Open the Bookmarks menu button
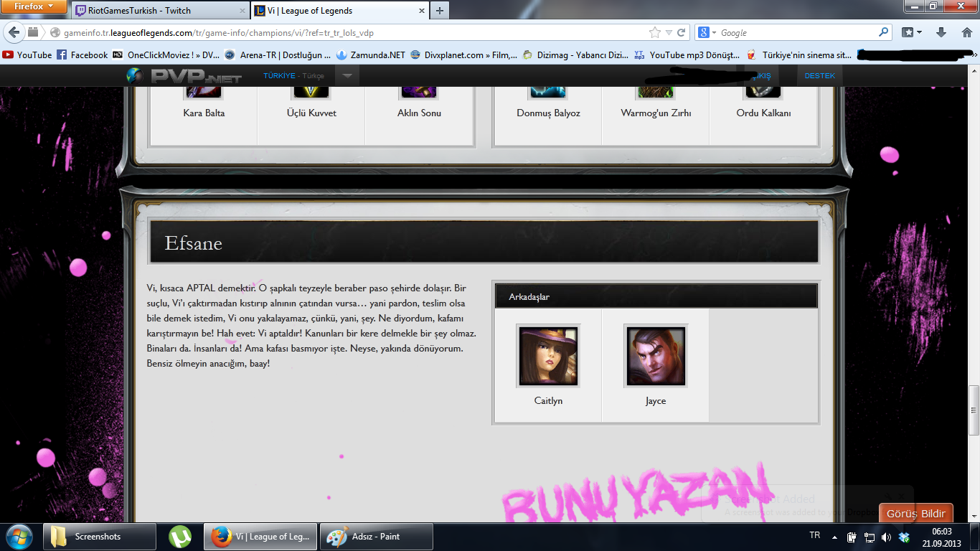This screenshot has height=551, width=980. pyautogui.click(x=912, y=32)
